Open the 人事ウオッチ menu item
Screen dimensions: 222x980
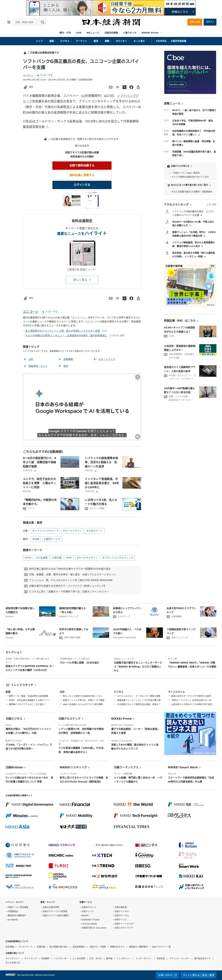[x=129, y=33]
